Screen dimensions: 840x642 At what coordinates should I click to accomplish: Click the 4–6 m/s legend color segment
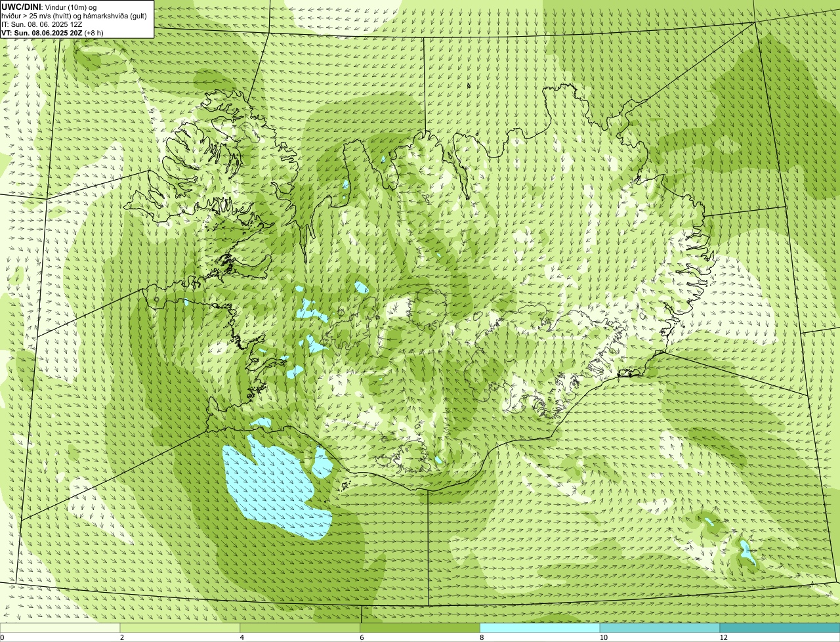(x=301, y=628)
